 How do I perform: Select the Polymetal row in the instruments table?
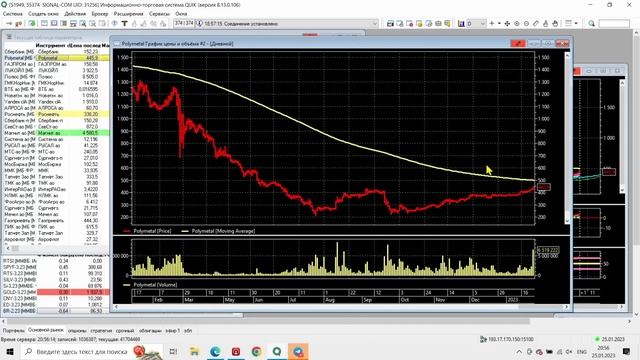[x=56, y=58]
